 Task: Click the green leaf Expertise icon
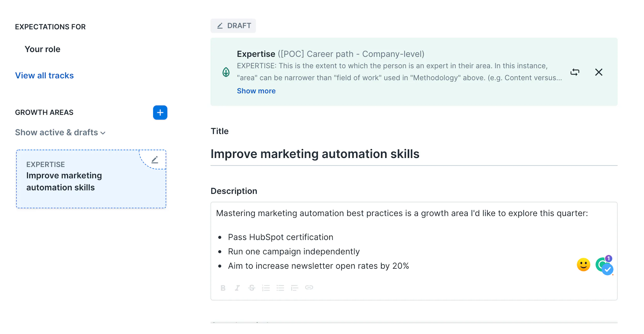point(226,72)
